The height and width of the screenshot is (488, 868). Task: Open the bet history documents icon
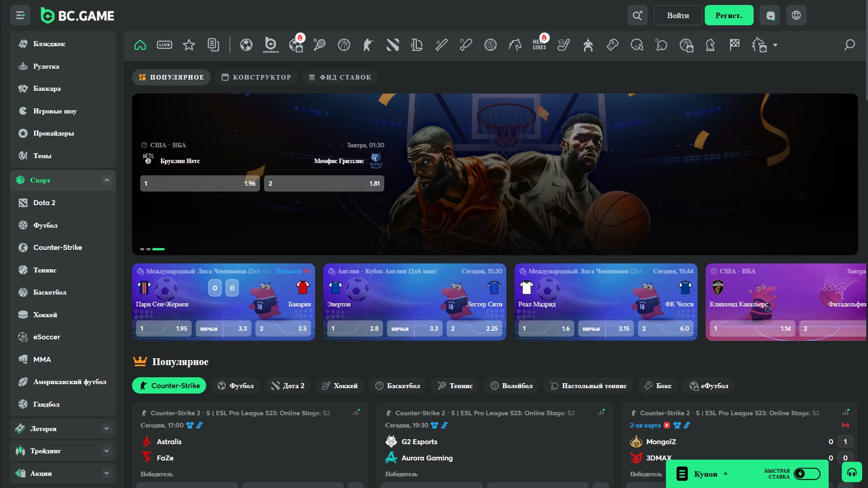pyautogui.click(x=213, y=45)
